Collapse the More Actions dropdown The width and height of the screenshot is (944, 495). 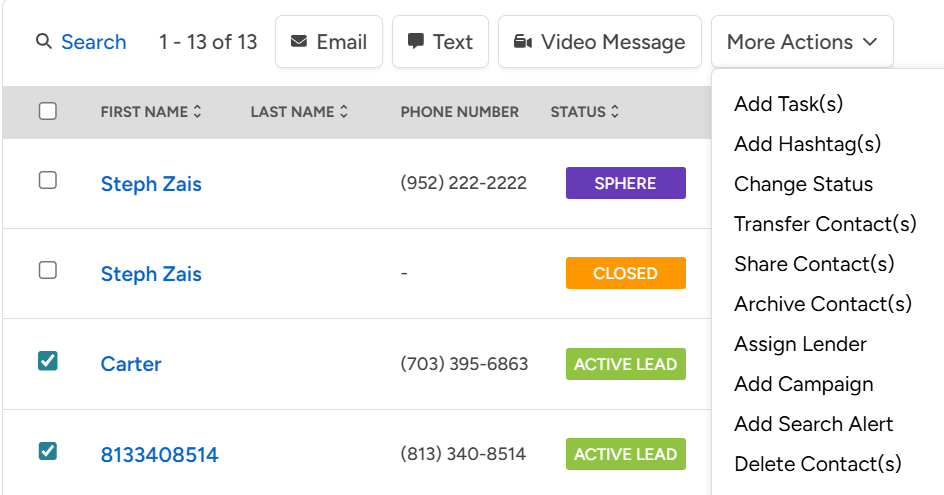[x=802, y=42]
